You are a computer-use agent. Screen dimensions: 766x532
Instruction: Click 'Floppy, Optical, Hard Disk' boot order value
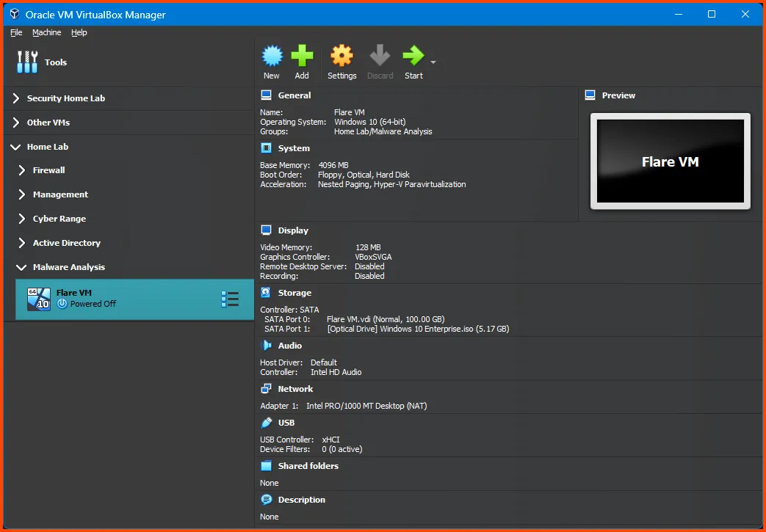[x=364, y=175]
